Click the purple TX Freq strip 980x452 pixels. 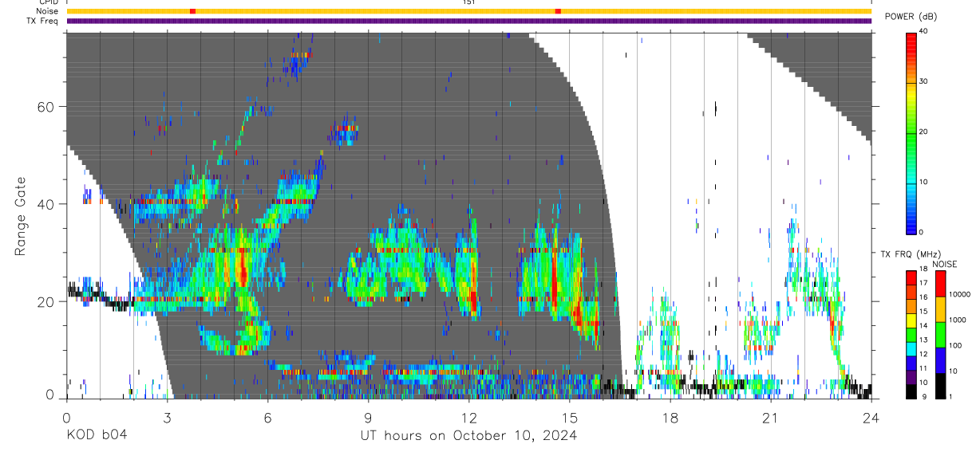coord(469,21)
